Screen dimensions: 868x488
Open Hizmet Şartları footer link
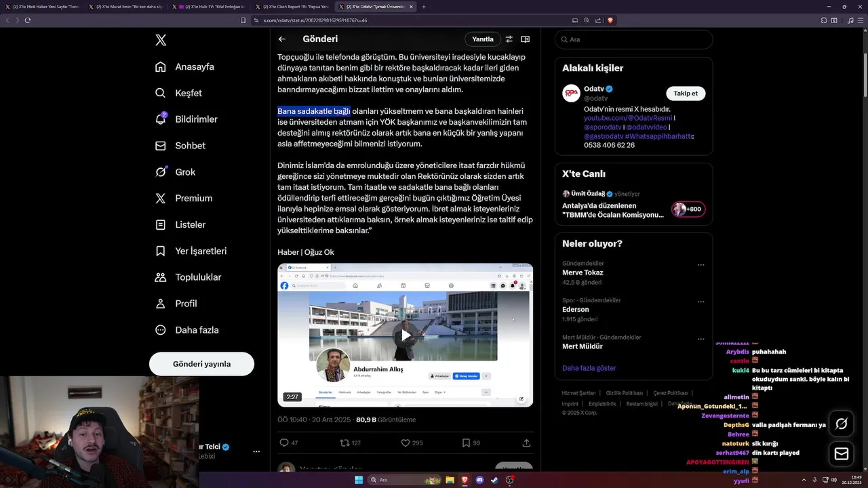click(x=578, y=393)
